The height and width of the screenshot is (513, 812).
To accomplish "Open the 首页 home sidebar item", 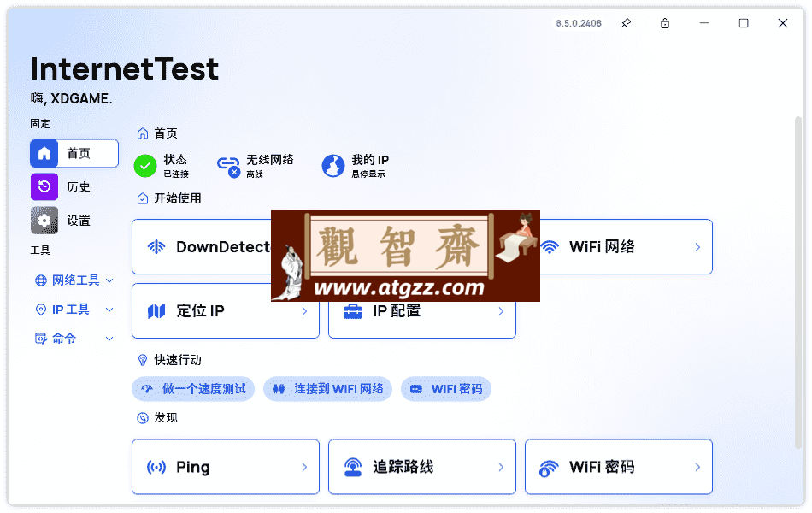I will click(x=74, y=153).
